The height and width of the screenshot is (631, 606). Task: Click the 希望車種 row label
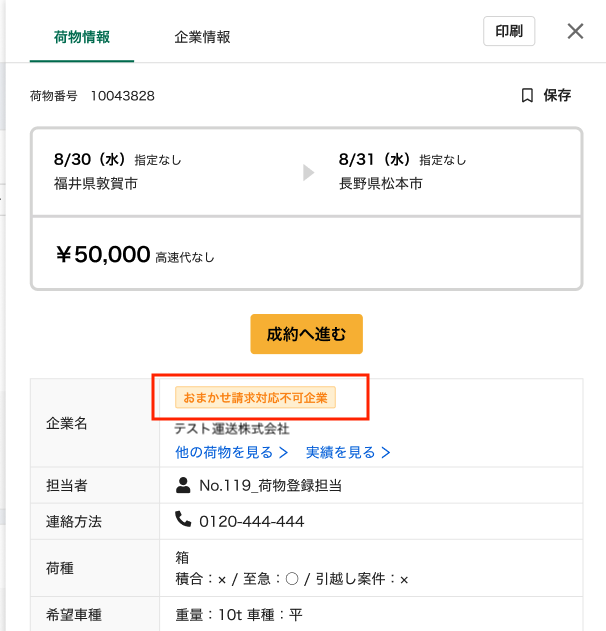tap(74, 615)
